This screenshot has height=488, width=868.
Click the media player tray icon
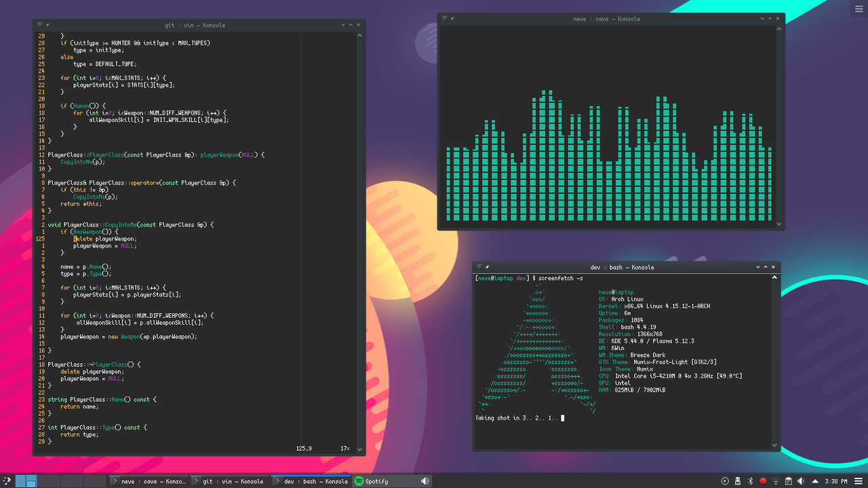pos(725,481)
